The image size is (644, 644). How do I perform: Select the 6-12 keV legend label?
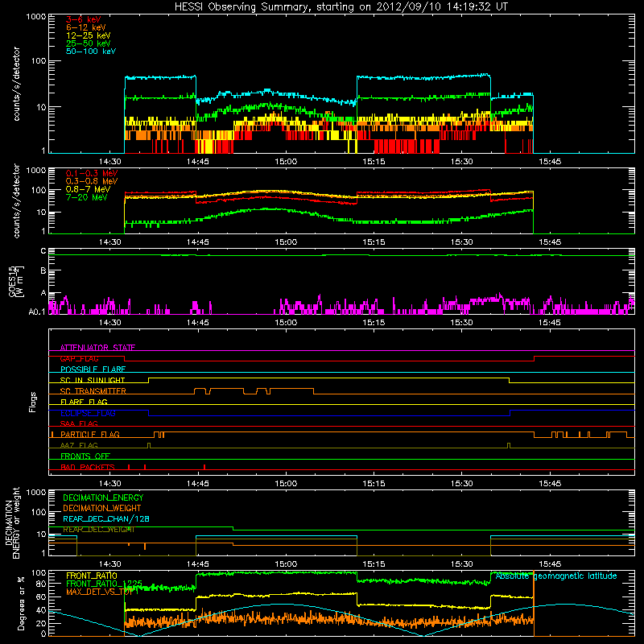[86, 27]
